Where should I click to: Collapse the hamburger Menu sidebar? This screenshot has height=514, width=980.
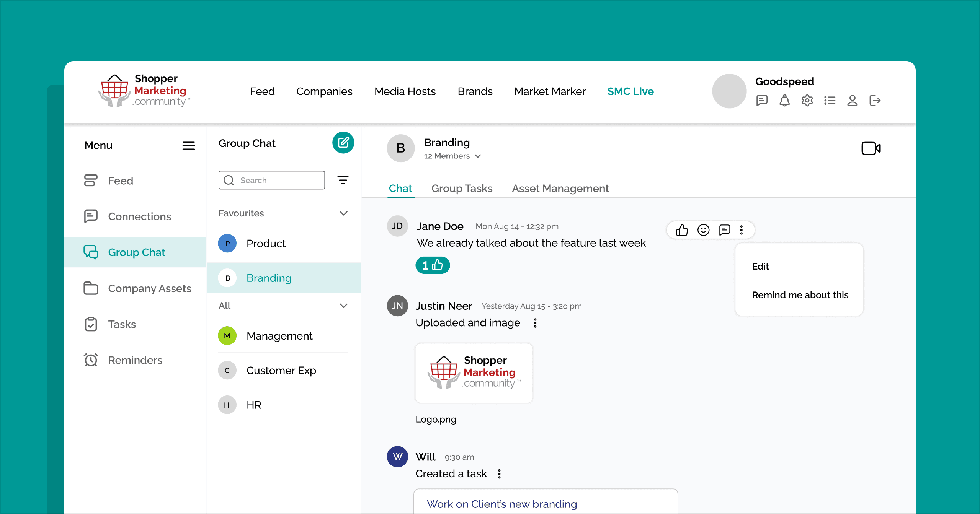pos(188,145)
